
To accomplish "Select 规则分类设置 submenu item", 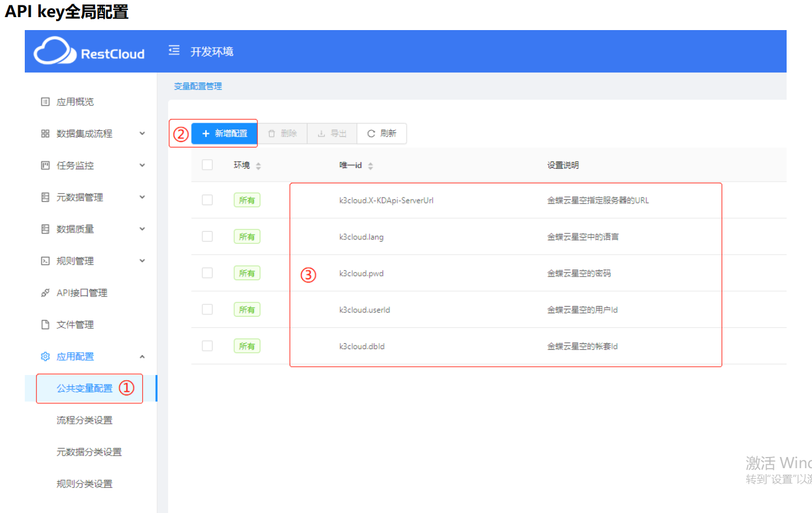I will [x=84, y=484].
